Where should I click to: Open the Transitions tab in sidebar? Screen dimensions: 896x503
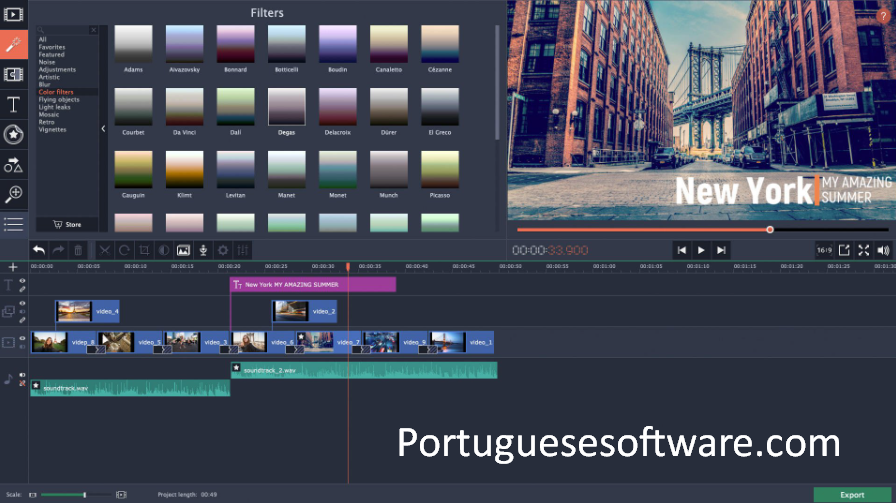(x=14, y=74)
